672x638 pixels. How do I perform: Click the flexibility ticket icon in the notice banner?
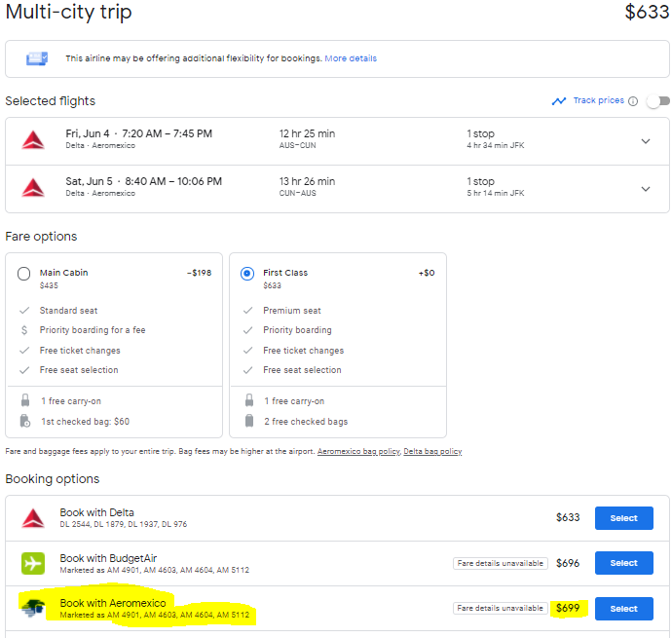click(37, 58)
